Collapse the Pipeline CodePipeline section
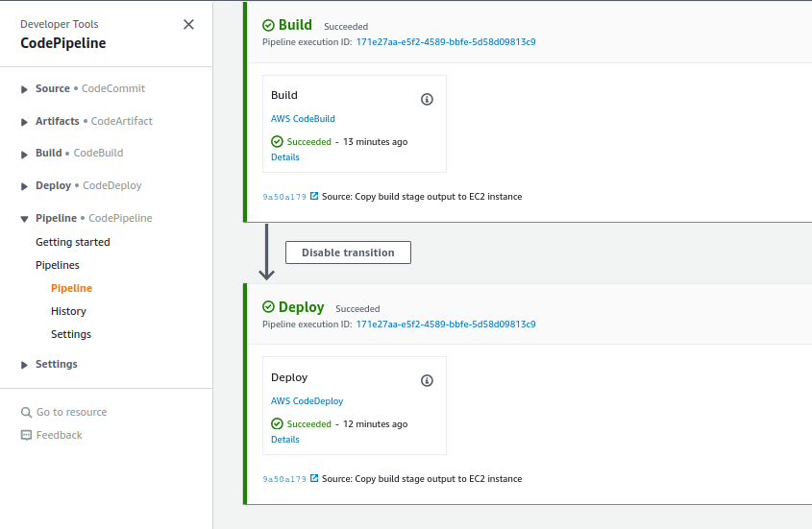Image resolution: width=812 pixels, height=529 pixels. [24, 219]
